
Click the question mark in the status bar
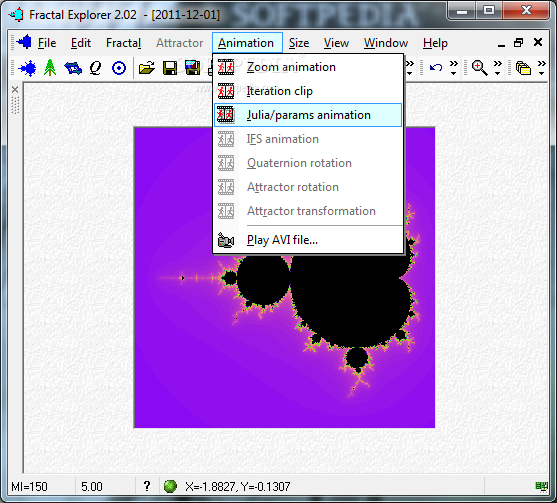[147, 486]
